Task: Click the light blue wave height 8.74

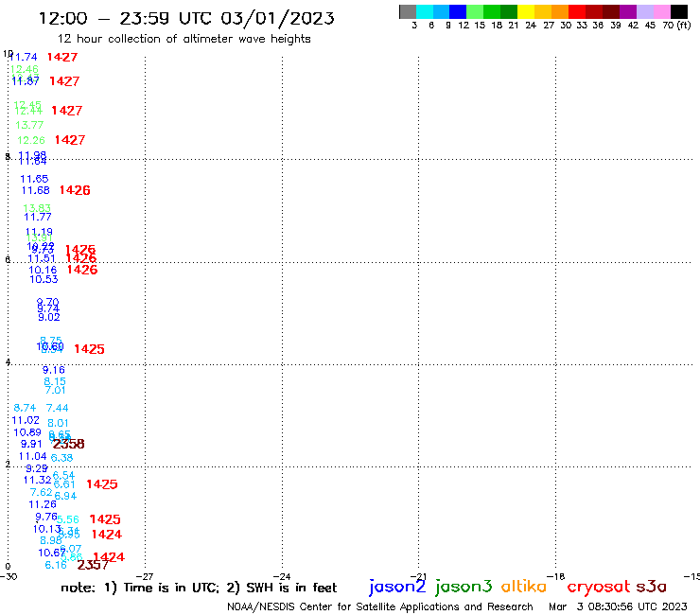Action: pos(25,408)
